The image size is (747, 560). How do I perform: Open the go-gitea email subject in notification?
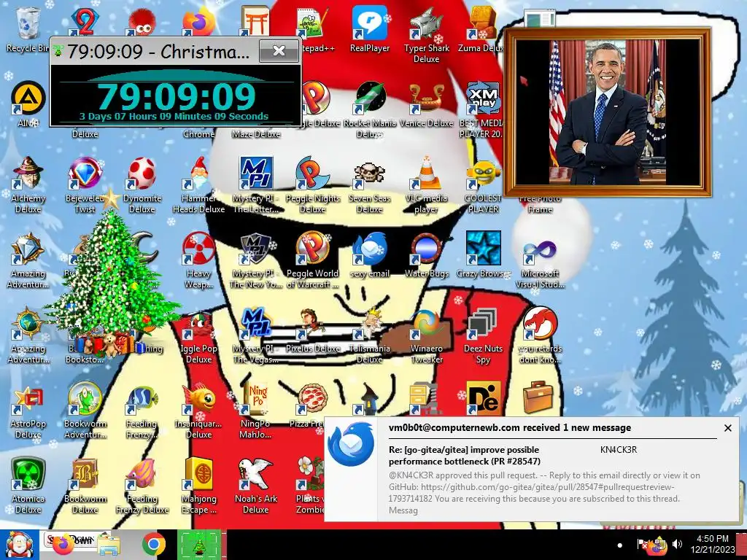pos(464,455)
